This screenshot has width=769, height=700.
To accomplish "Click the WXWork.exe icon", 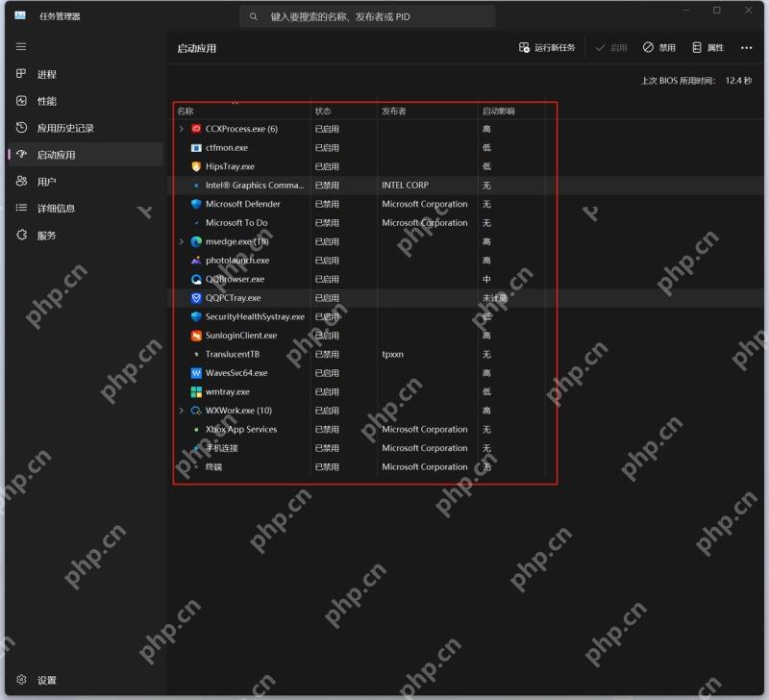I will point(196,411).
